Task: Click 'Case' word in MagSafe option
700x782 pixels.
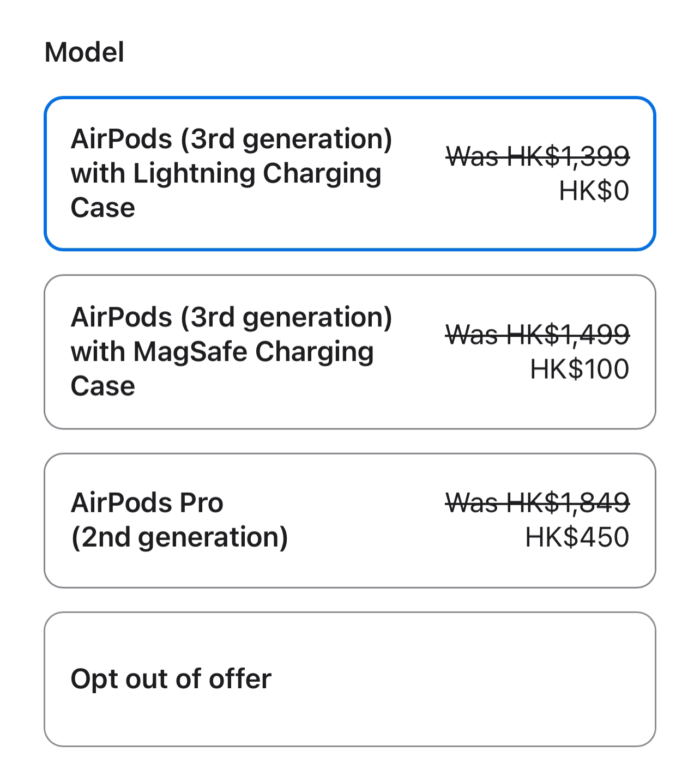Action: (x=103, y=386)
